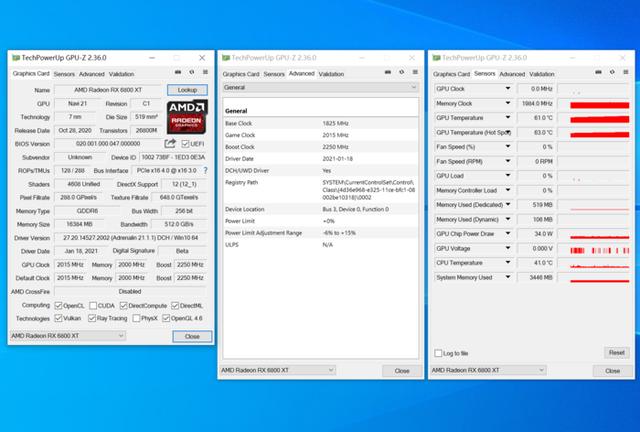This screenshot has height=432, width=640.
Task: Open hamburger menu in Sensors window
Action: pos(626,72)
